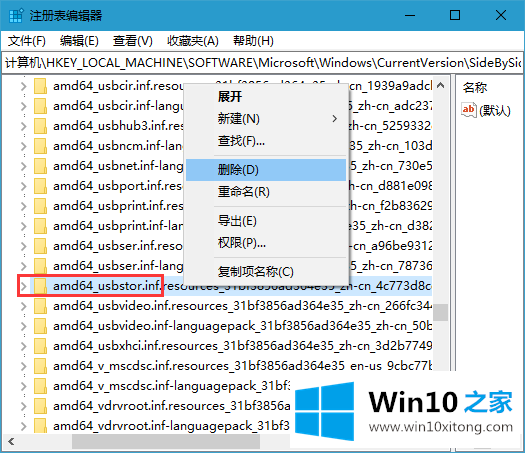Expand the amd64_usbnet.inf-languagepack key
The width and height of the screenshot is (525, 453).
(x=23, y=166)
